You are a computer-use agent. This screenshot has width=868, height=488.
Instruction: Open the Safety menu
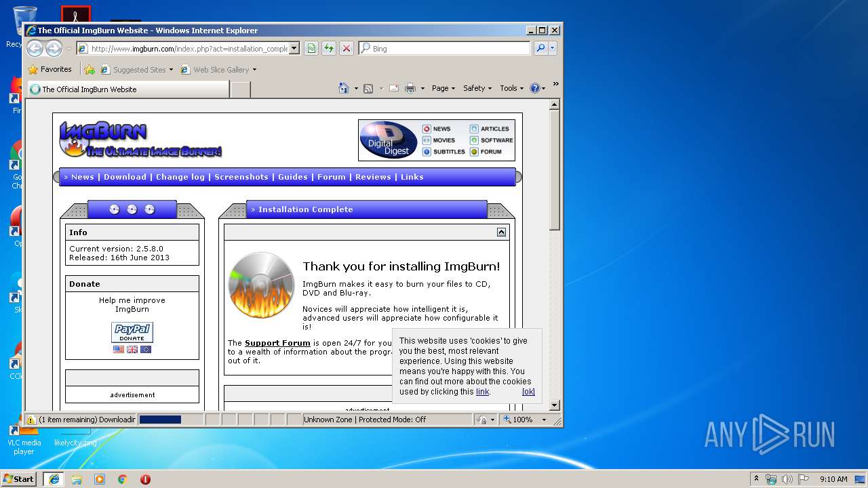point(477,88)
